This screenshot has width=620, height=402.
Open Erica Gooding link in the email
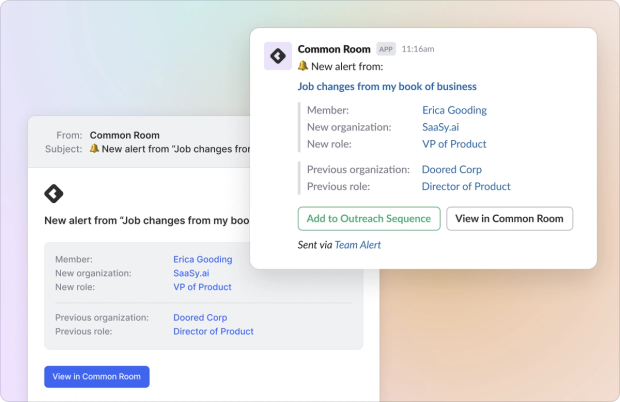tap(202, 259)
